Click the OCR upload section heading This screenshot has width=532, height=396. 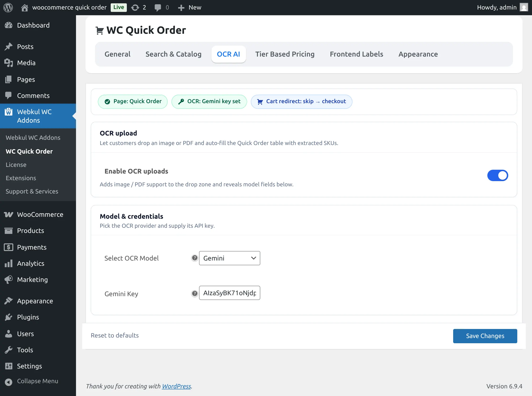118,133
